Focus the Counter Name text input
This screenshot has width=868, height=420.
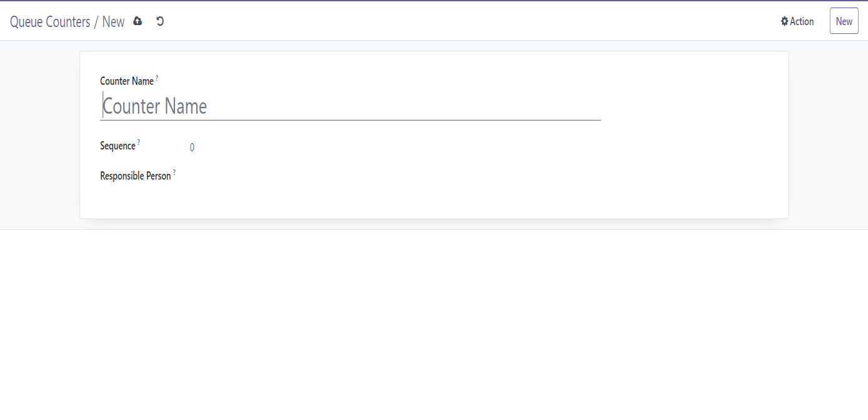[x=350, y=106]
